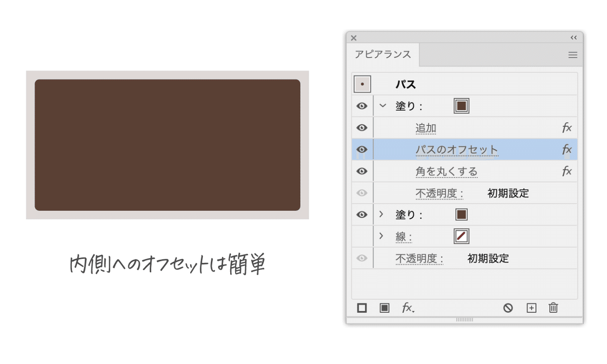Image resolution: width=607 pixels, height=364 pixels.
Task: Open the Add New Effect fx menu
Action: [408, 308]
